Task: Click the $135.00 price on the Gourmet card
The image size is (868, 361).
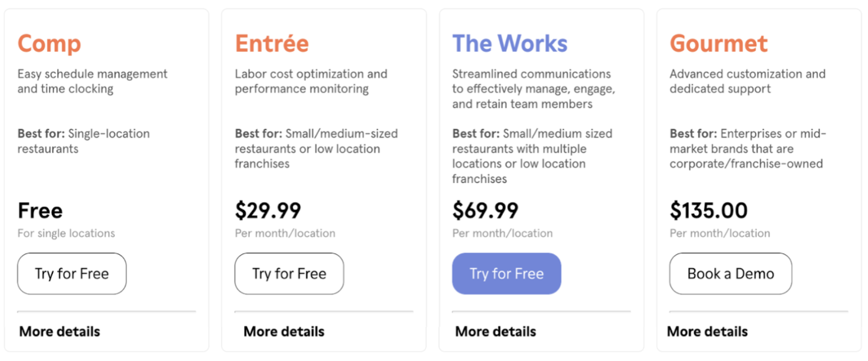Action: click(x=708, y=210)
